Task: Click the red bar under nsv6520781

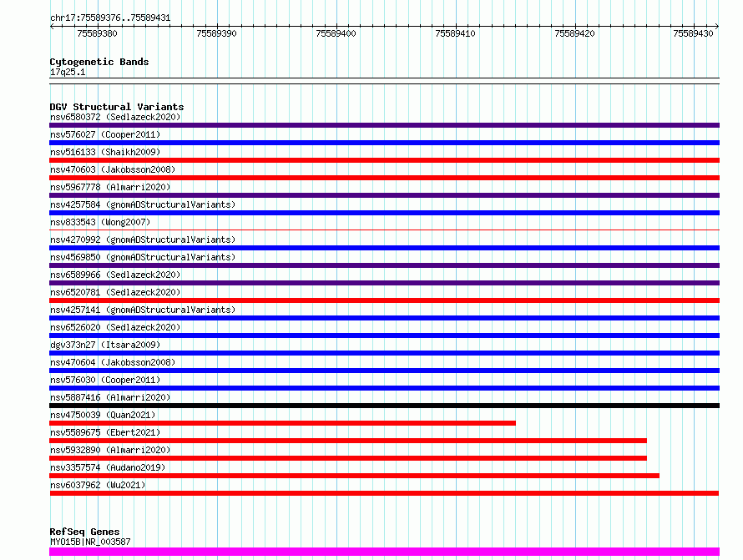Action: (x=384, y=300)
